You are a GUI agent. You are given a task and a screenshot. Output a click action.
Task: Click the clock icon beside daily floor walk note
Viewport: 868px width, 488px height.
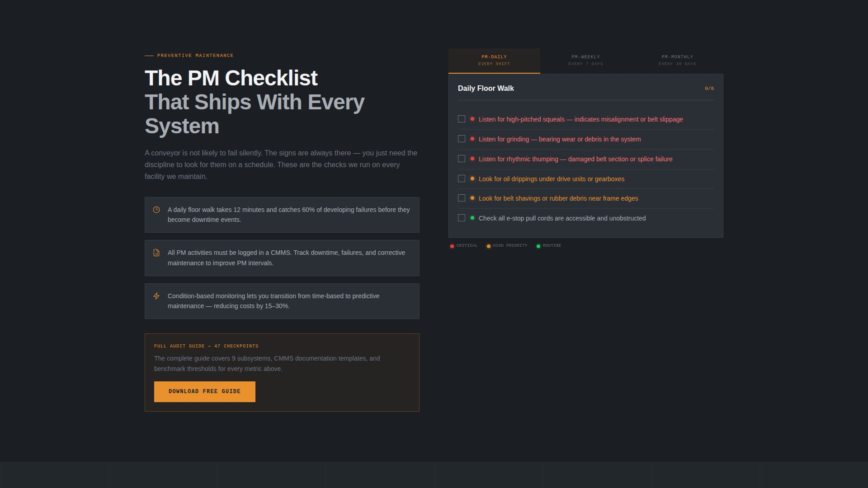pyautogui.click(x=156, y=210)
